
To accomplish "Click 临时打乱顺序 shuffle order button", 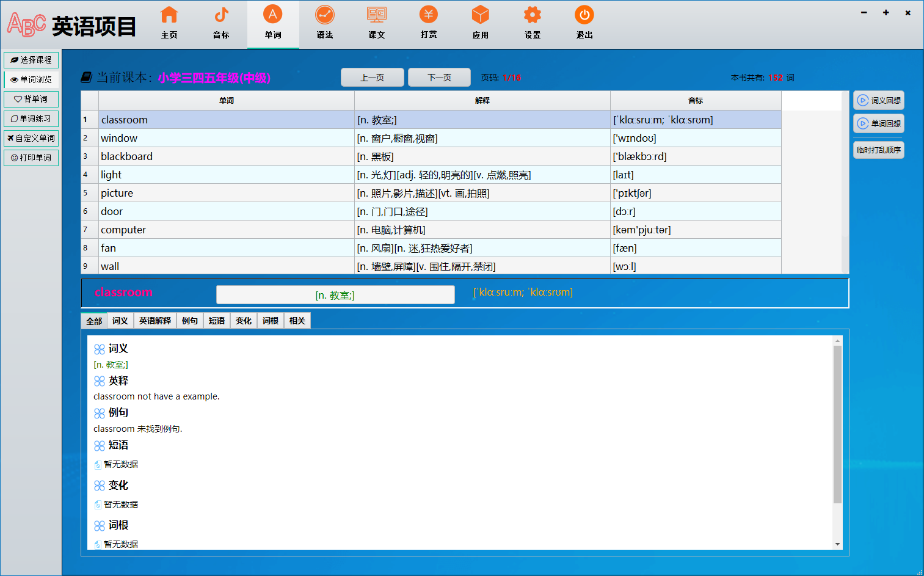I will pos(878,150).
